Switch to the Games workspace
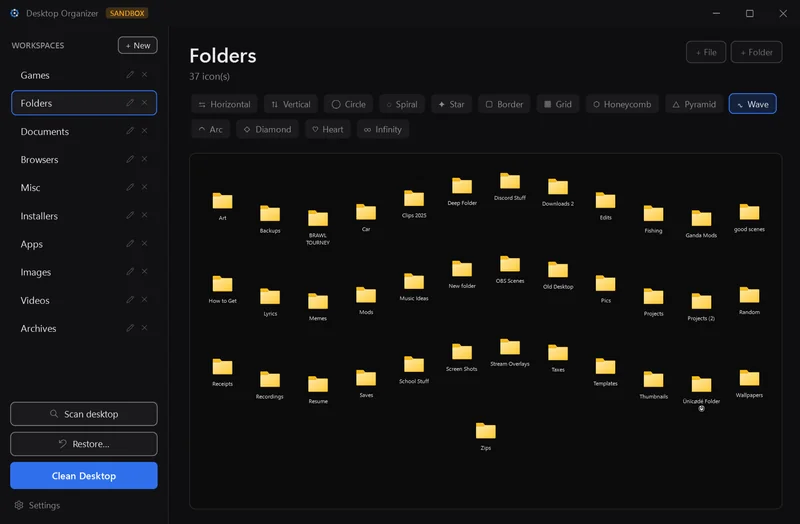Image resolution: width=800 pixels, height=524 pixels. tap(84, 75)
